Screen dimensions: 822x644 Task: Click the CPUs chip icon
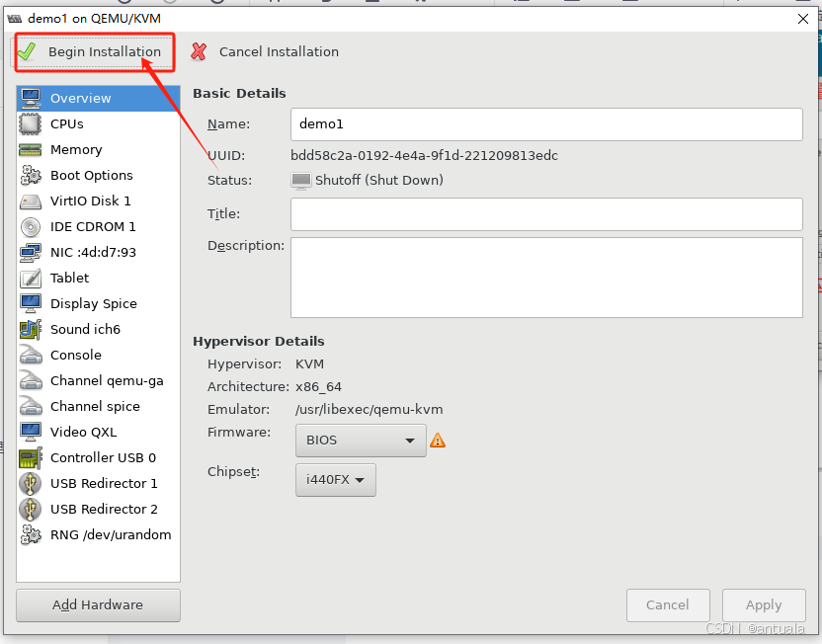(31, 123)
